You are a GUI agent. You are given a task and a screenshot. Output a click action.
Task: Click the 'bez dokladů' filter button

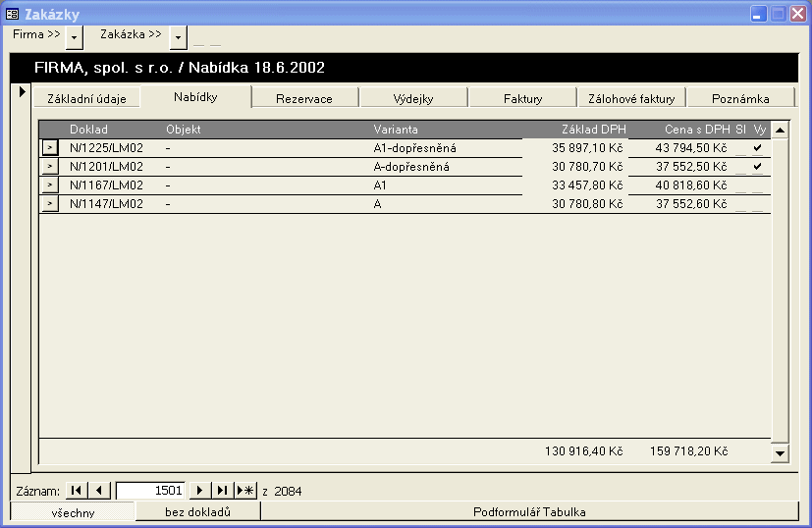pyautogui.click(x=197, y=511)
